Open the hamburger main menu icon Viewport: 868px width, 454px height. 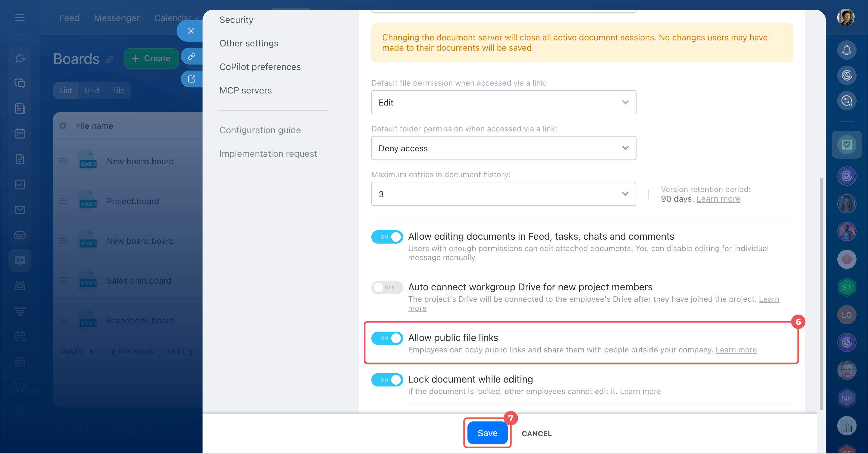(x=20, y=17)
